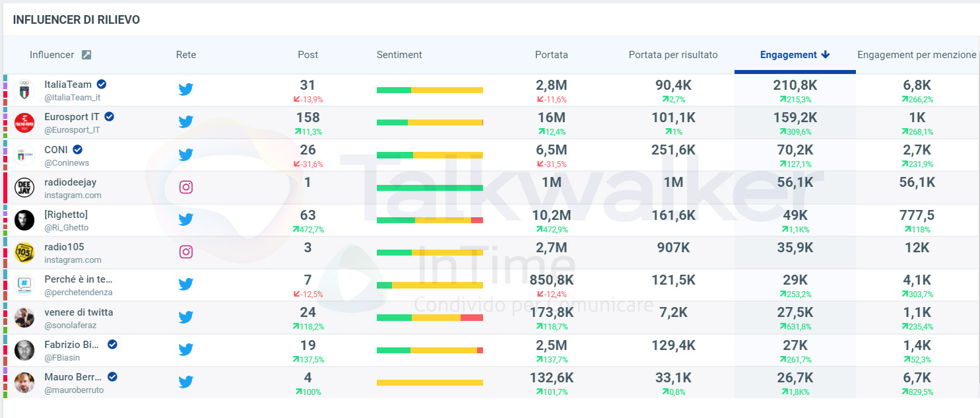Click the 159,2K engagement value
The height and width of the screenshot is (418, 980).
[x=795, y=118]
